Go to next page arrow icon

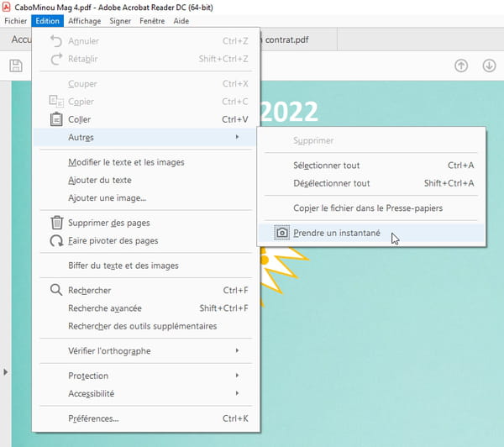[x=489, y=66]
